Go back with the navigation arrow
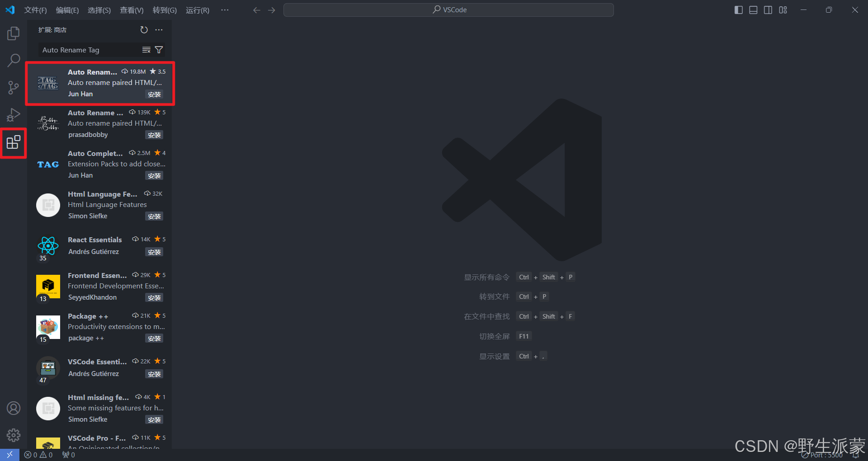This screenshot has height=461, width=868. click(256, 10)
